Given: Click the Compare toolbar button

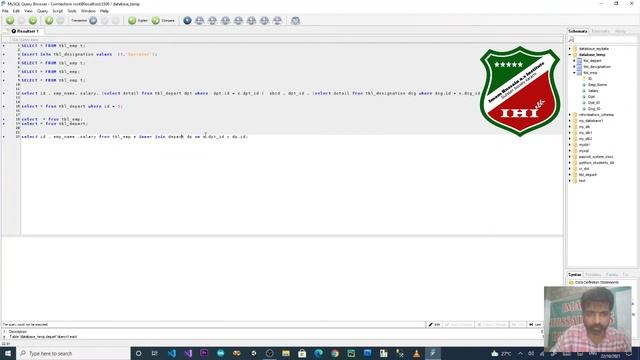Looking at the screenshot, I should click(x=163, y=20).
